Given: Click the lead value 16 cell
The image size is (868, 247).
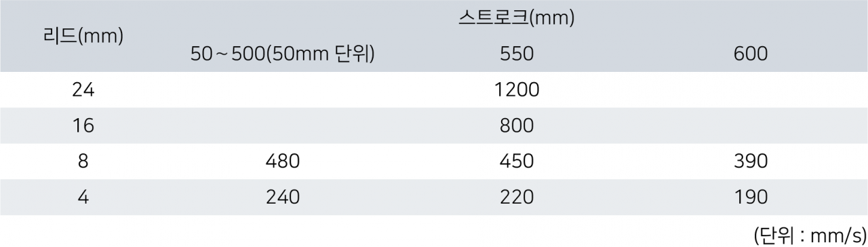Looking at the screenshot, I should (83, 126).
